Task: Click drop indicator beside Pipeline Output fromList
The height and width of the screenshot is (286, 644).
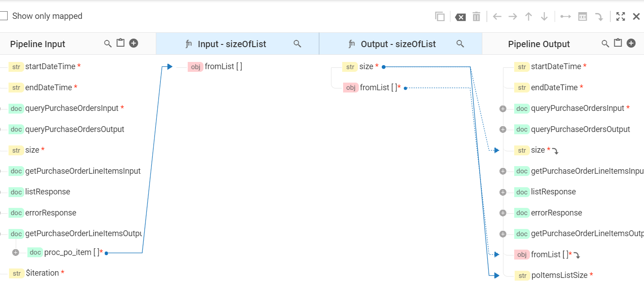Action: pos(577,255)
